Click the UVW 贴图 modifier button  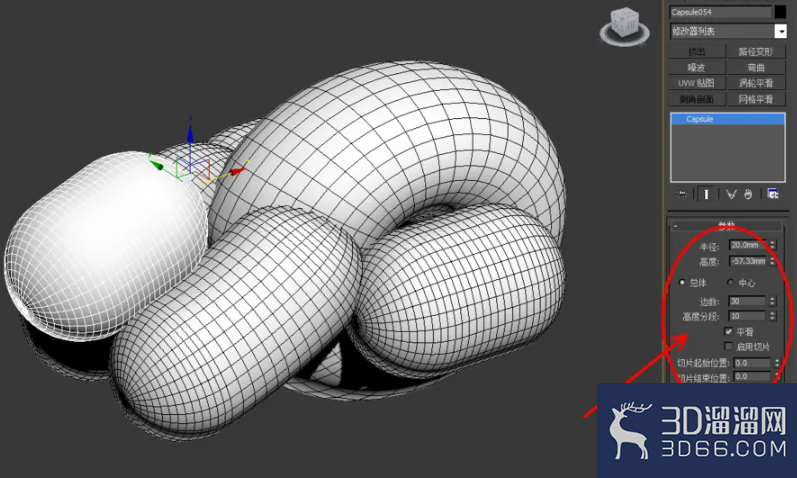pyautogui.click(x=696, y=83)
